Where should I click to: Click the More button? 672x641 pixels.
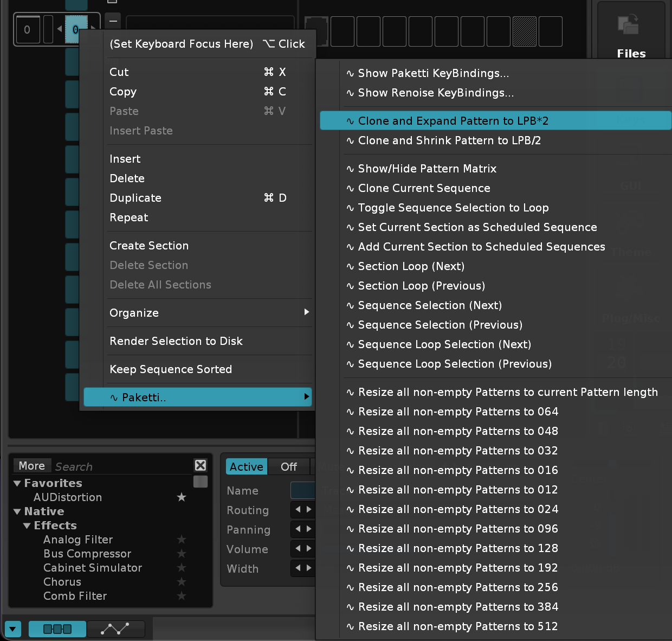31,466
